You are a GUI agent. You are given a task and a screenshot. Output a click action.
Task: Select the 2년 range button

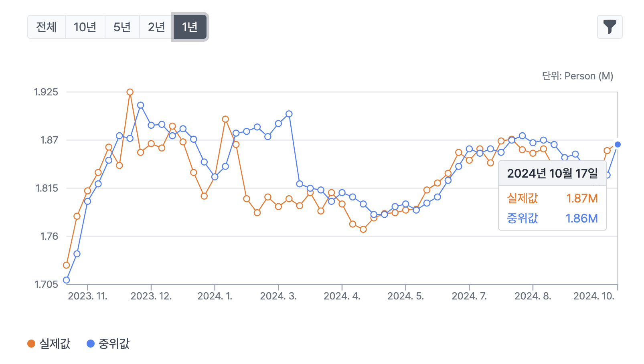tap(156, 27)
